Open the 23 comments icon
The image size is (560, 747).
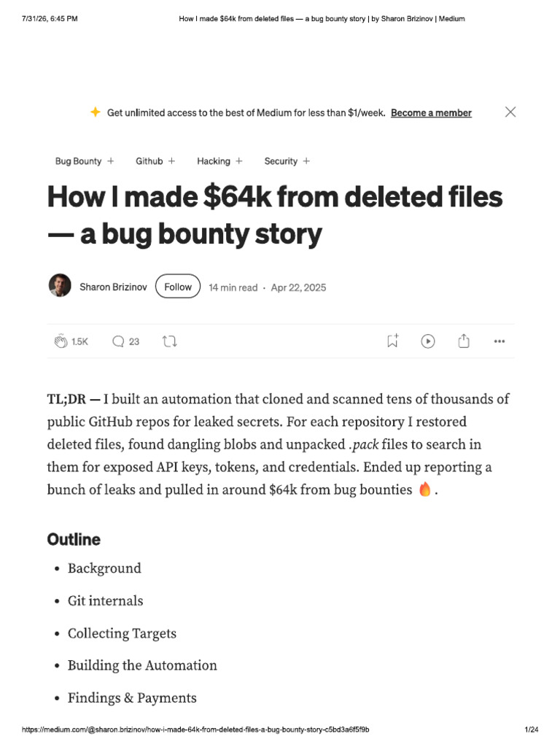pos(118,341)
